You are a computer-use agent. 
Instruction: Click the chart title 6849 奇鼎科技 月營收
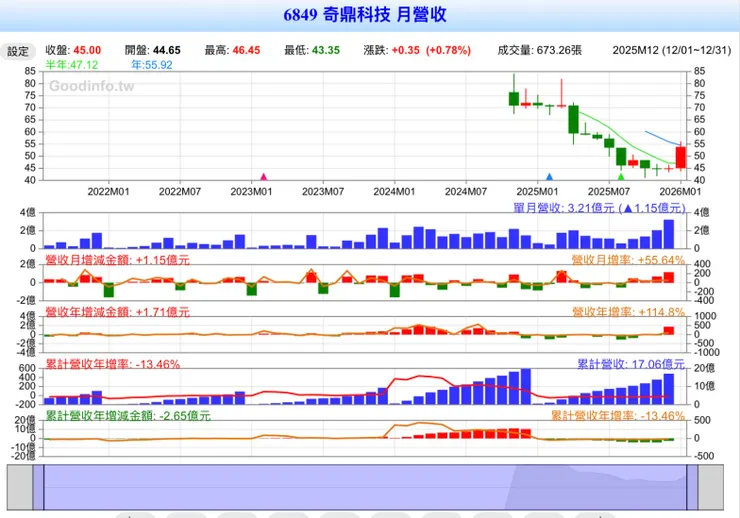pyautogui.click(x=365, y=15)
